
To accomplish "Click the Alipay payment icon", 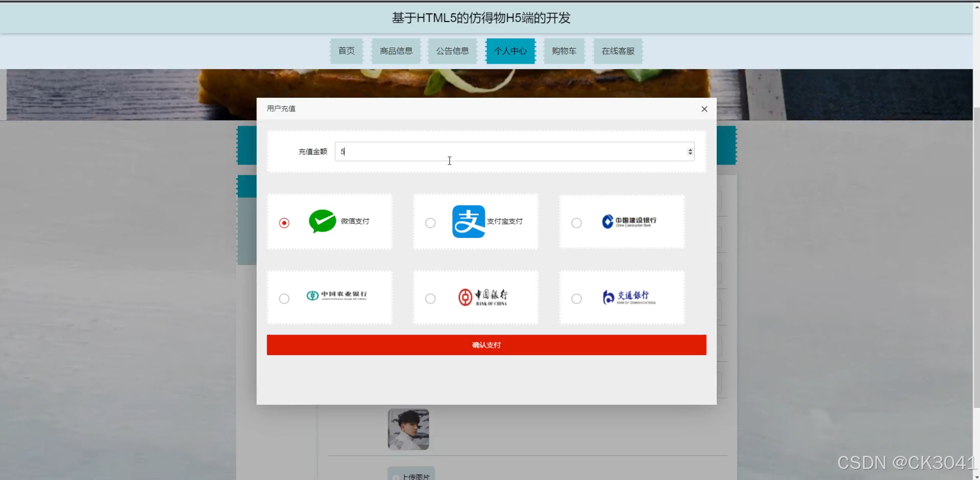I will pyautogui.click(x=468, y=221).
